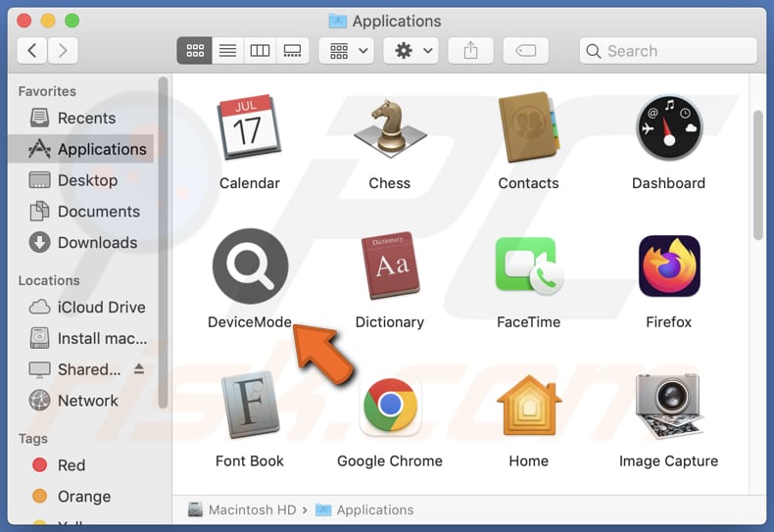The width and height of the screenshot is (774, 532).
Task: Open Recents in the sidebar
Action: 81,118
